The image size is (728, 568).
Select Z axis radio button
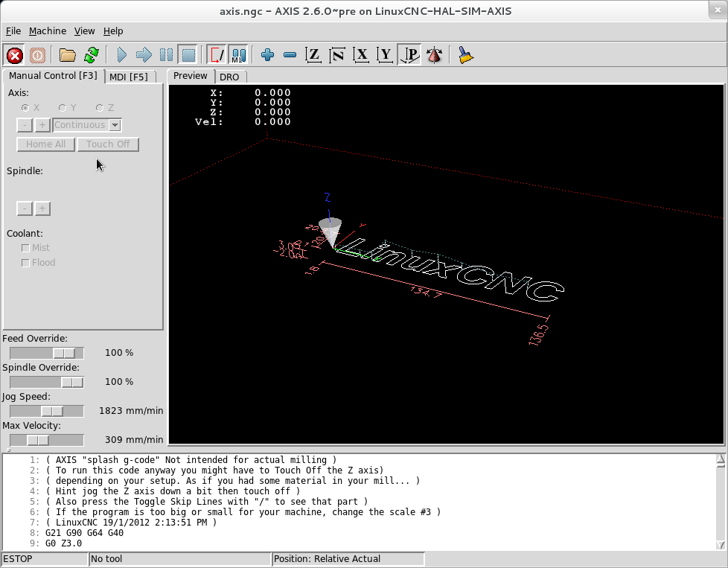[x=99, y=108]
